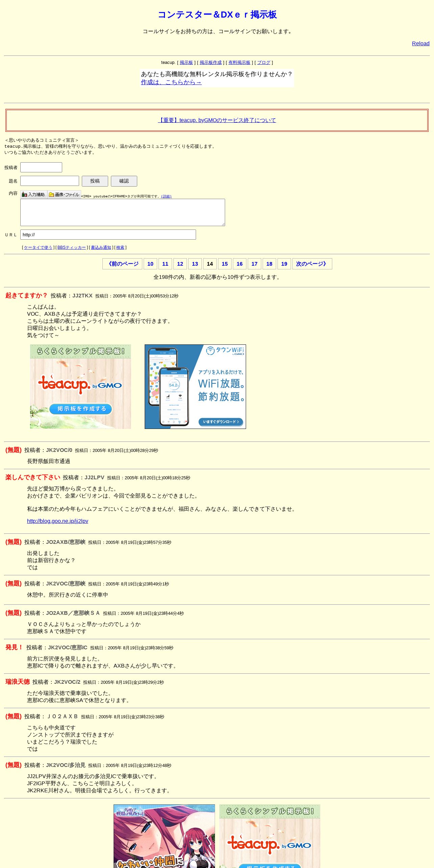This screenshot has height=868, width=434.
Task: Click the post title 瑞浪天徳
Action: click(x=18, y=682)
